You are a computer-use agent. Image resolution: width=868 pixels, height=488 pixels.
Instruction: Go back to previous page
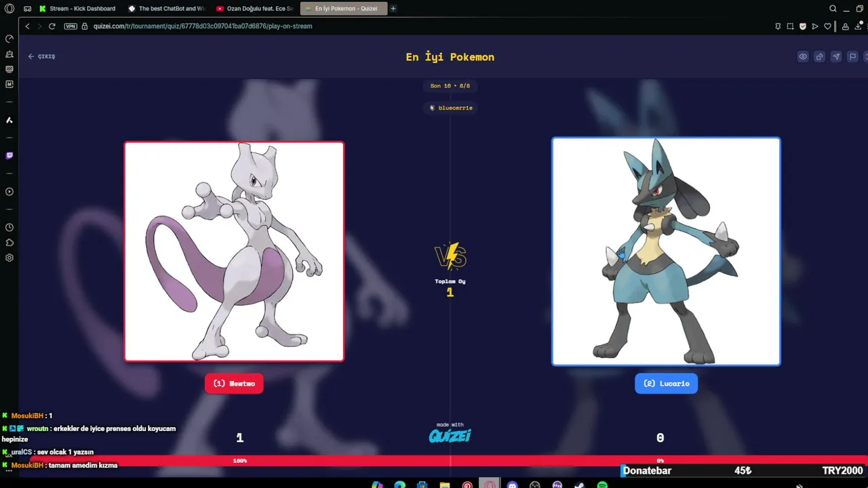(x=27, y=26)
